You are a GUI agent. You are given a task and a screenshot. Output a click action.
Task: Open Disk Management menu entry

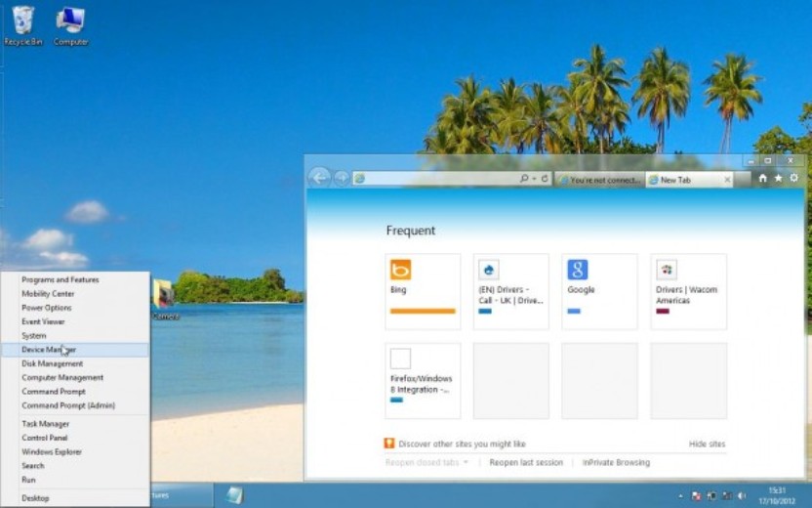pyautogui.click(x=75, y=363)
